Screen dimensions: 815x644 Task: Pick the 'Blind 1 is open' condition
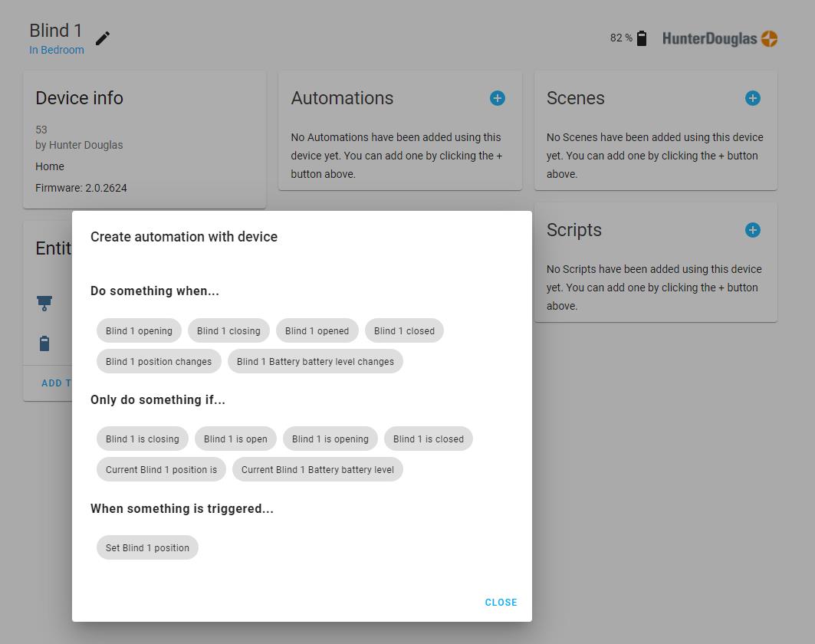pyautogui.click(x=235, y=439)
